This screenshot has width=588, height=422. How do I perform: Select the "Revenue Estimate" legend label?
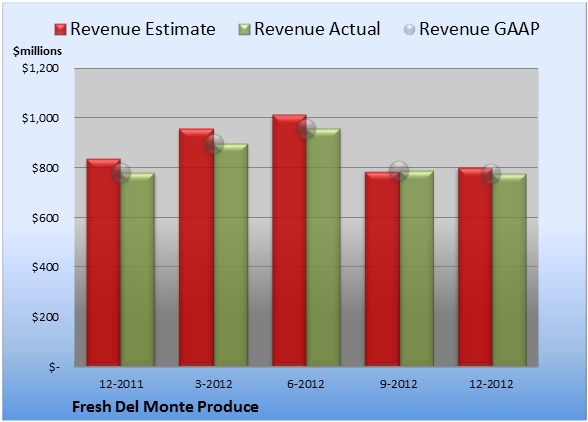143,29
